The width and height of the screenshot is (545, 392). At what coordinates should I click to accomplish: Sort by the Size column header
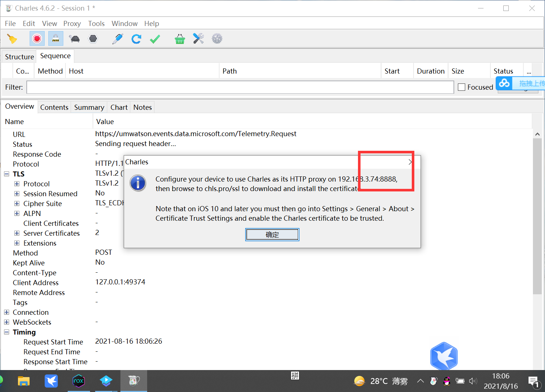pos(469,71)
